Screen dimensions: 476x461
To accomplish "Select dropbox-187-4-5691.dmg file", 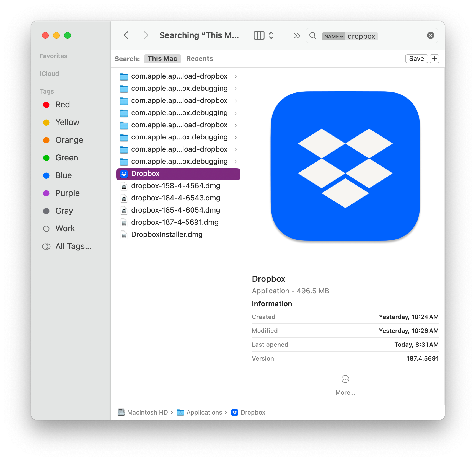I will (x=178, y=222).
